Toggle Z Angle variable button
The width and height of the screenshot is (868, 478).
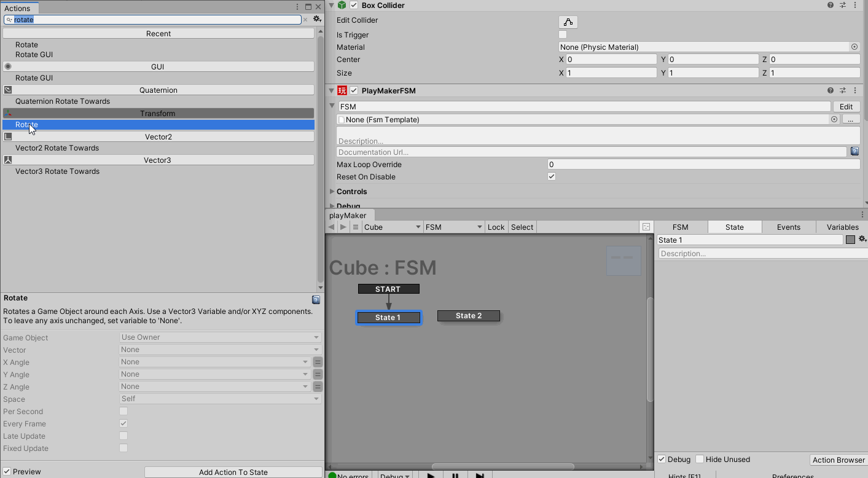pyautogui.click(x=318, y=386)
